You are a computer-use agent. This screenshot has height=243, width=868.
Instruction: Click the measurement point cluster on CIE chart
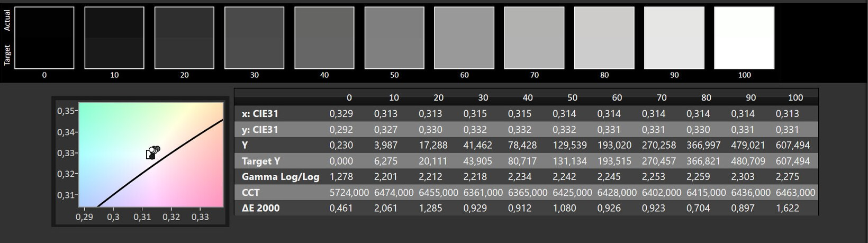(152, 153)
